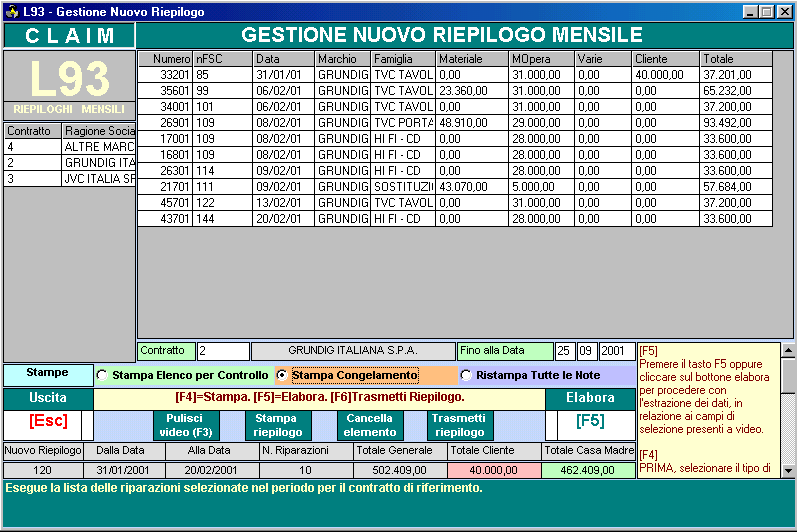Click the Stampa riepilogo button
Screen dimensions: 797x532
click(x=278, y=425)
